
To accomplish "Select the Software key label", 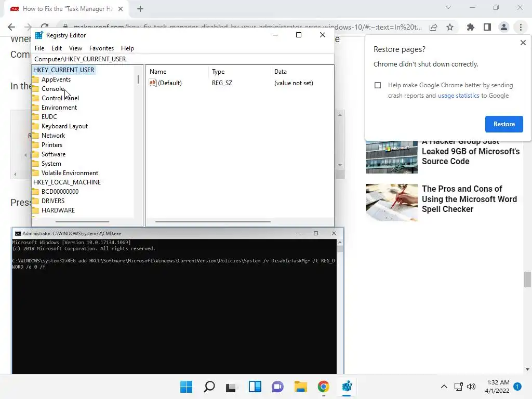I will (x=54, y=154).
